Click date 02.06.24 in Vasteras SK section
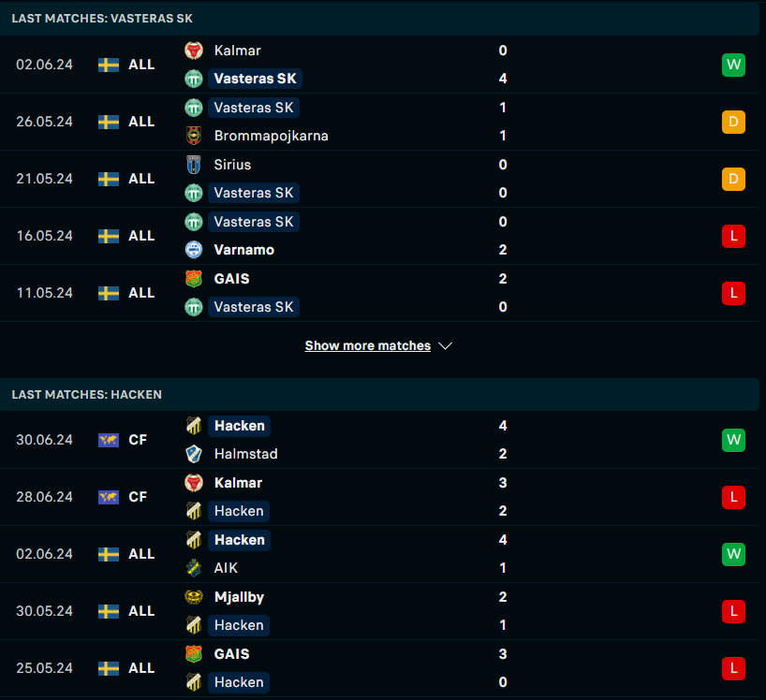 44,65
